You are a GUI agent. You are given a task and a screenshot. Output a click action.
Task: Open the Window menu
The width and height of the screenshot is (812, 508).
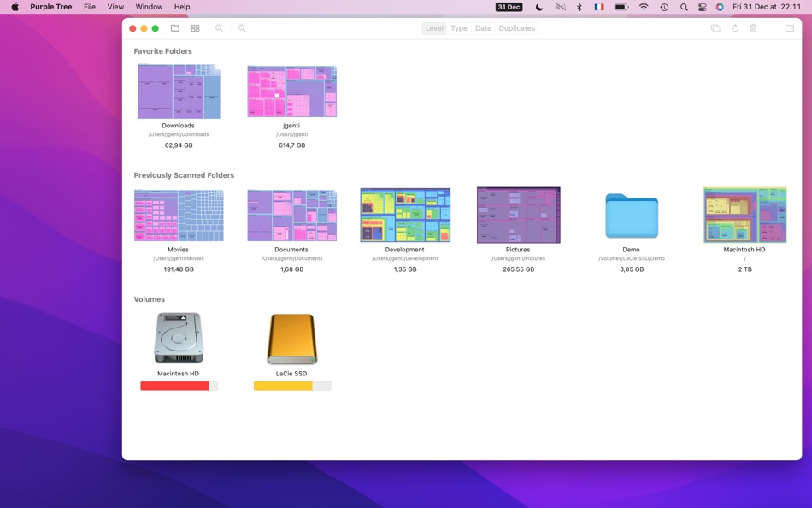pos(149,7)
